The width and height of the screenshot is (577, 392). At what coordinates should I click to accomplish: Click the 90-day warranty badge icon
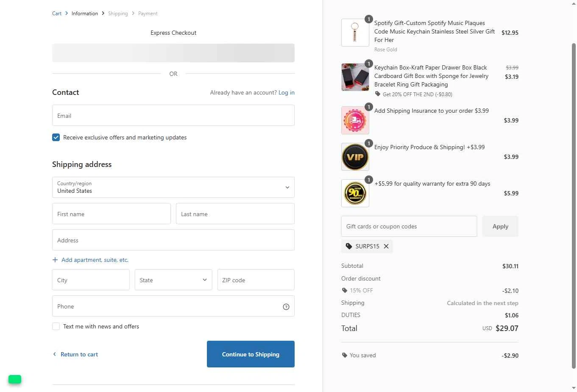355,193
